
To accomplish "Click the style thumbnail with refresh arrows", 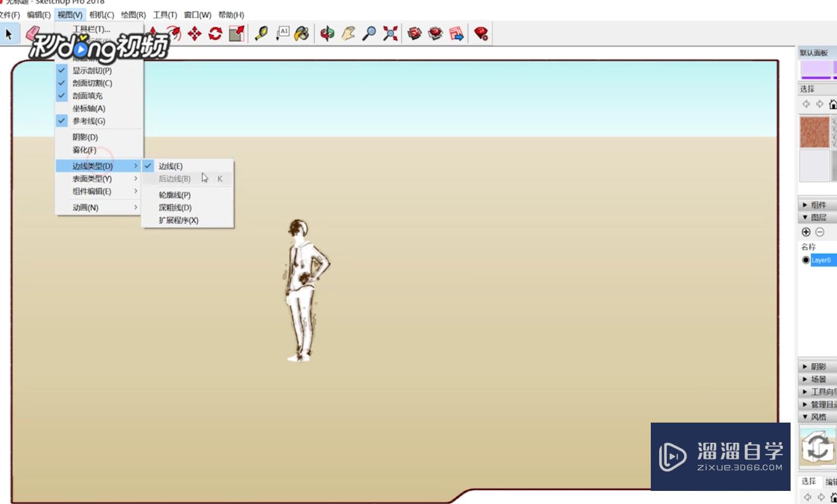I will point(818,446).
